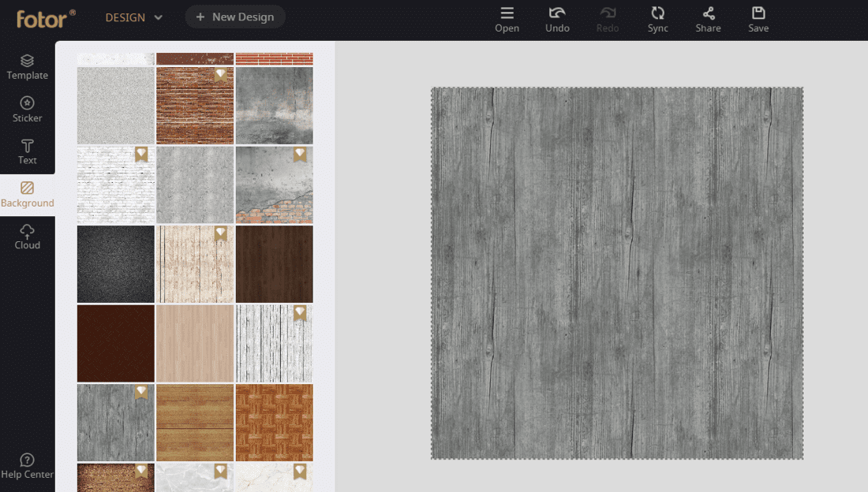The width and height of the screenshot is (868, 492).
Task: Start a New Design
Action: click(235, 17)
